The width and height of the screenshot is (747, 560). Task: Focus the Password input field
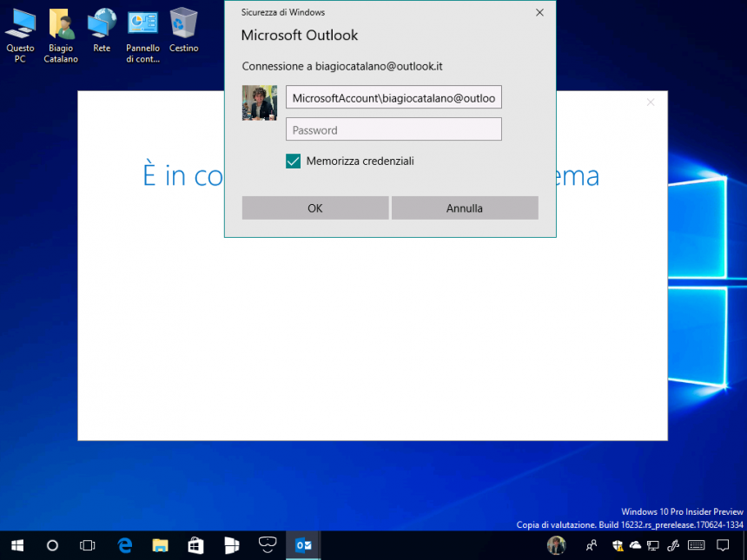click(x=393, y=129)
